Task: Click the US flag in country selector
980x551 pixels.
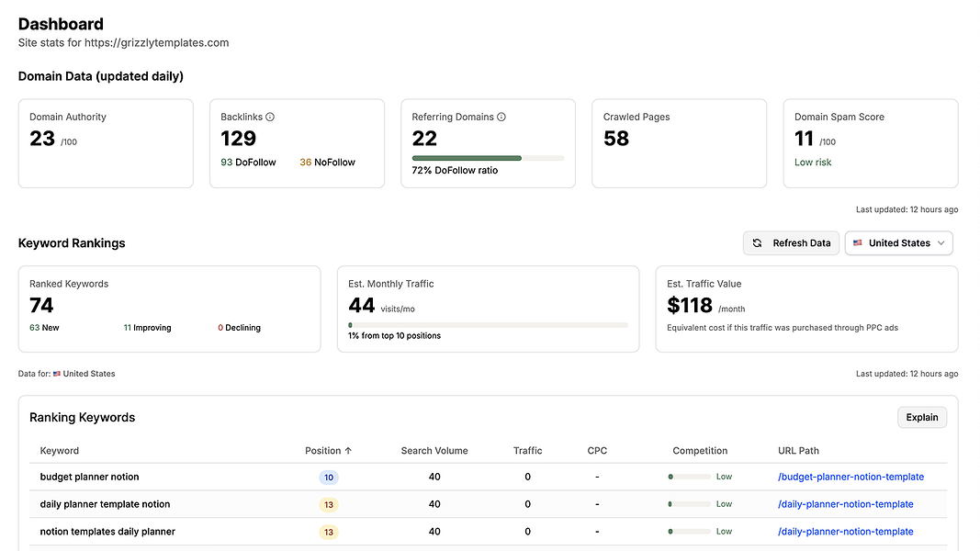Action: tap(858, 243)
